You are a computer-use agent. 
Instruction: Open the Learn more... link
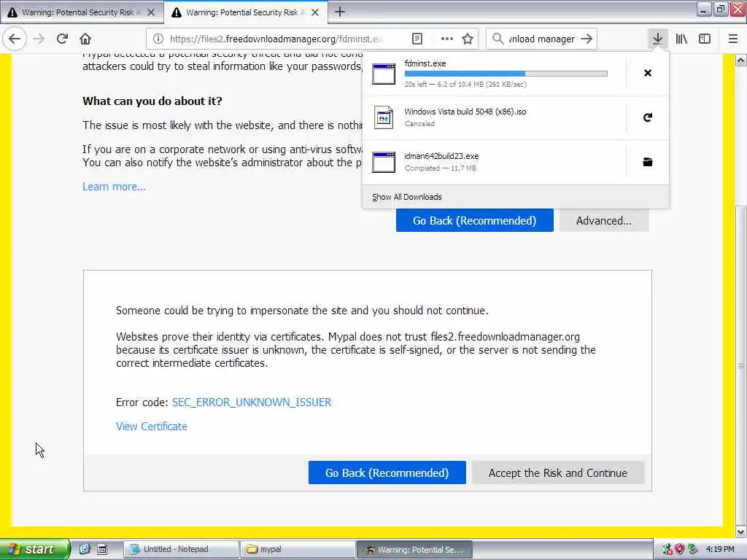pyautogui.click(x=115, y=187)
